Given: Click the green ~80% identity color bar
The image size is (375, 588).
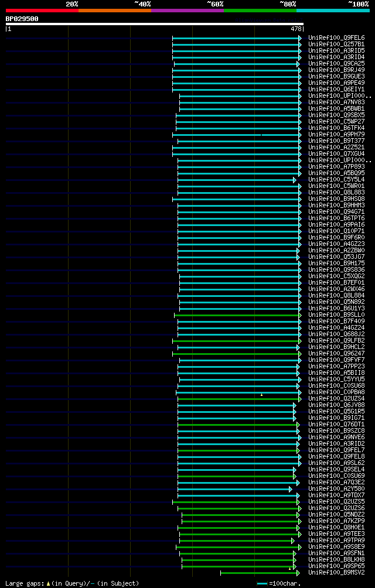Looking at the screenshot, I should 260,11.
